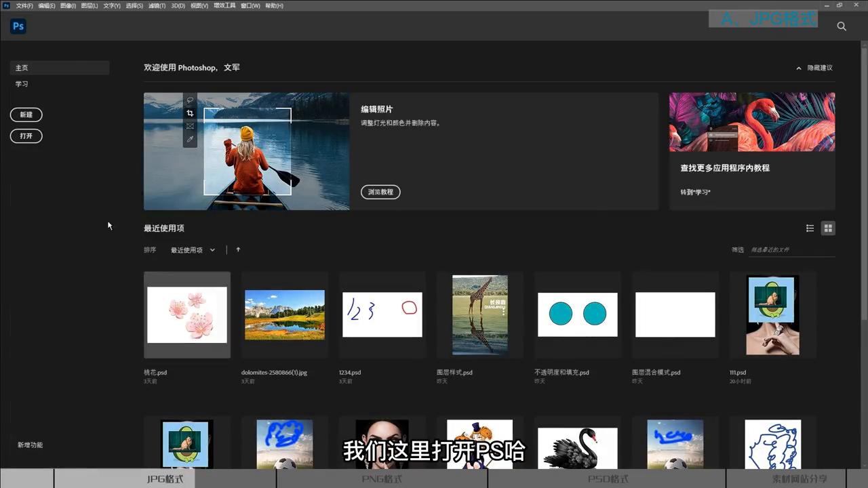Click 新增功能 in the sidebar
Viewport: 868px width, 488px height.
click(x=30, y=445)
